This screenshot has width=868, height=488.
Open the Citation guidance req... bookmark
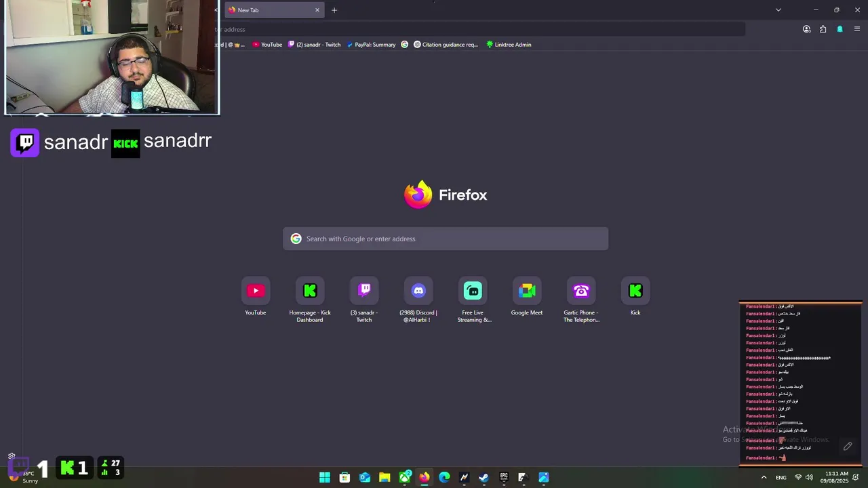click(x=446, y=45)
